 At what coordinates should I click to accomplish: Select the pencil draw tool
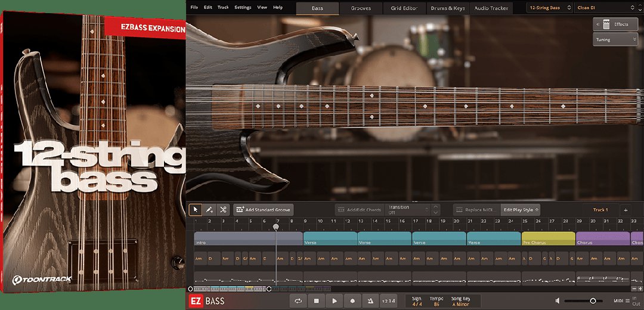209,210
